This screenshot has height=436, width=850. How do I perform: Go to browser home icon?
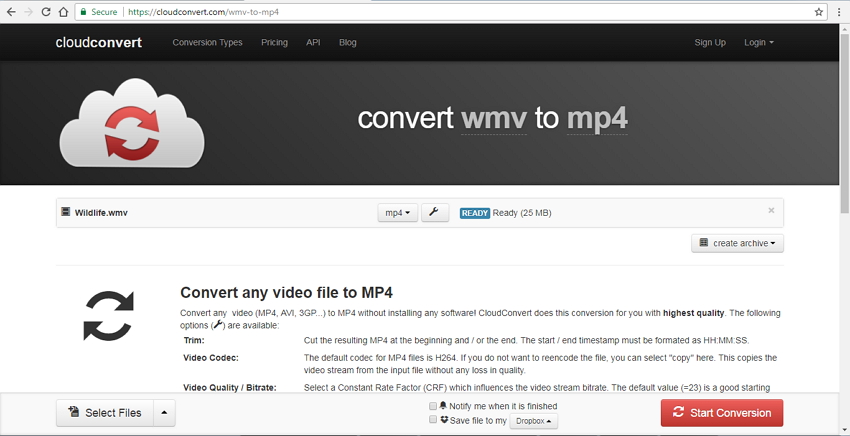pyautogui.click(x=63, y=11)
